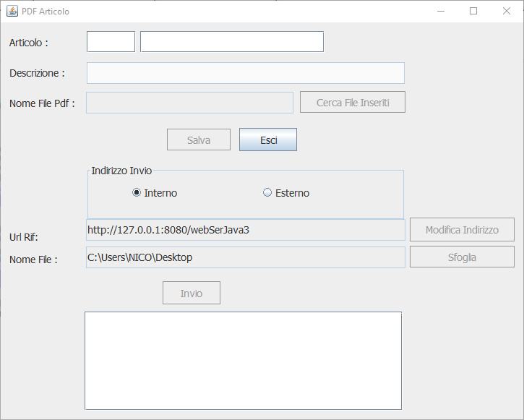Close the PDF Articolo window
This screenshot has width=524, height=420.
[506, 11]
